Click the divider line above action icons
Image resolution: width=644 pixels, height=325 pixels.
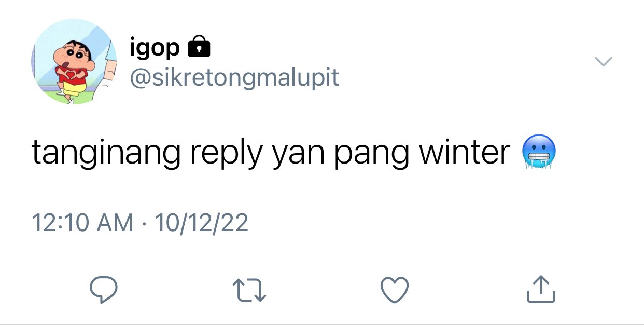pyautogui.click(x=322, y=256)
